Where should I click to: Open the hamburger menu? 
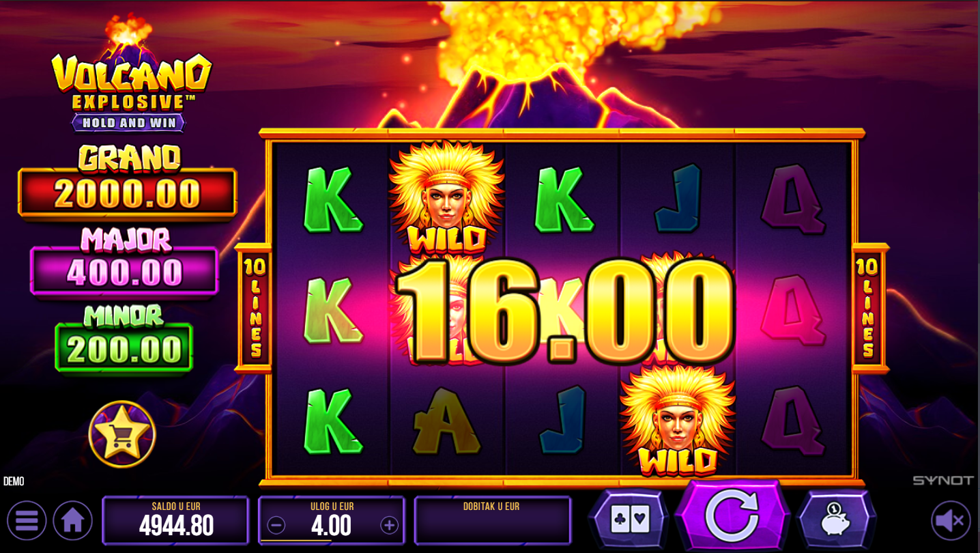(x=27, y=521)
